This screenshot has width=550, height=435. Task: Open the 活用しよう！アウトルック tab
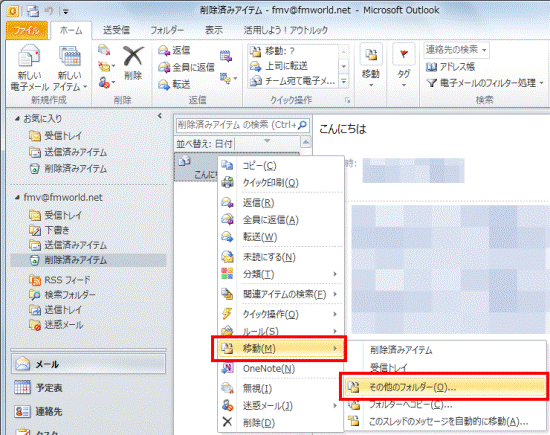coord(286,30)
